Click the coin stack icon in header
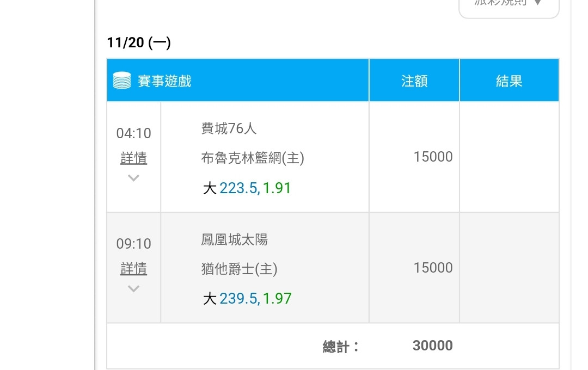This screenshot has width=588, height=370. click(x=122, y=80)
